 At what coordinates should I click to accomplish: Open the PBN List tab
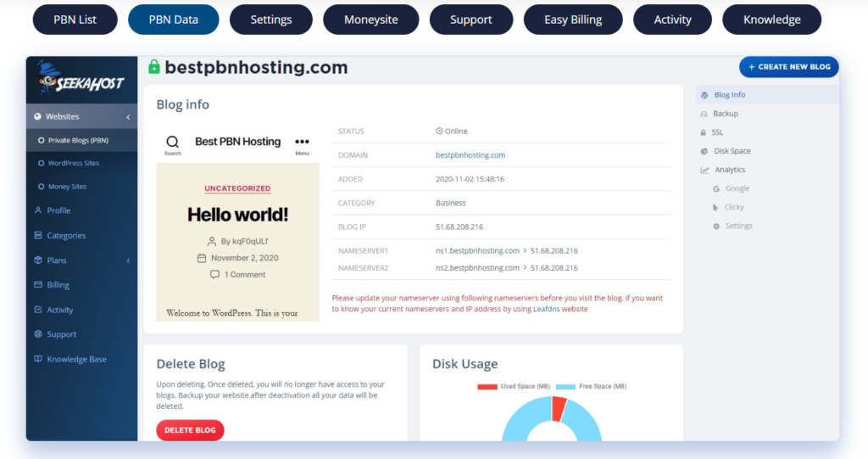coord(75,20)
